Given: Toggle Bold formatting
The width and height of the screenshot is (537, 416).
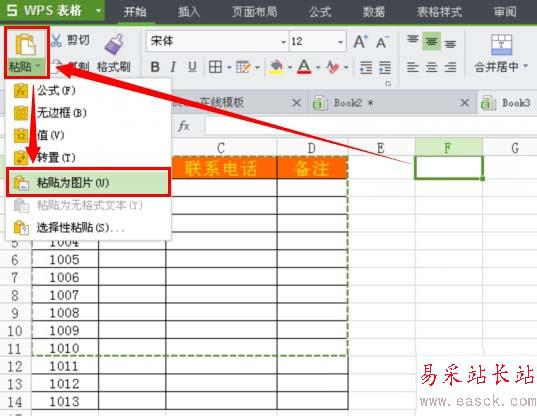Looking at the screenshot, I should click(155, 67).
